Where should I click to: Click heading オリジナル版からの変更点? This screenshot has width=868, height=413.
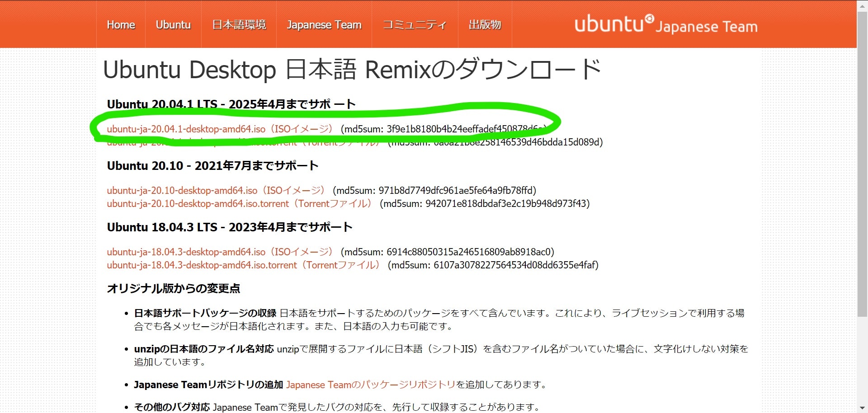coord(174,288)
